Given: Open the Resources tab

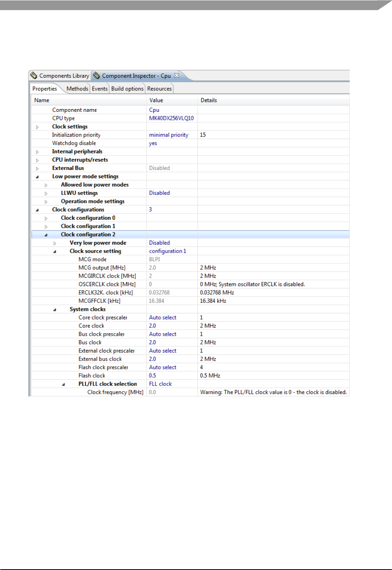Looking at the screenshot, I should 160,89.
